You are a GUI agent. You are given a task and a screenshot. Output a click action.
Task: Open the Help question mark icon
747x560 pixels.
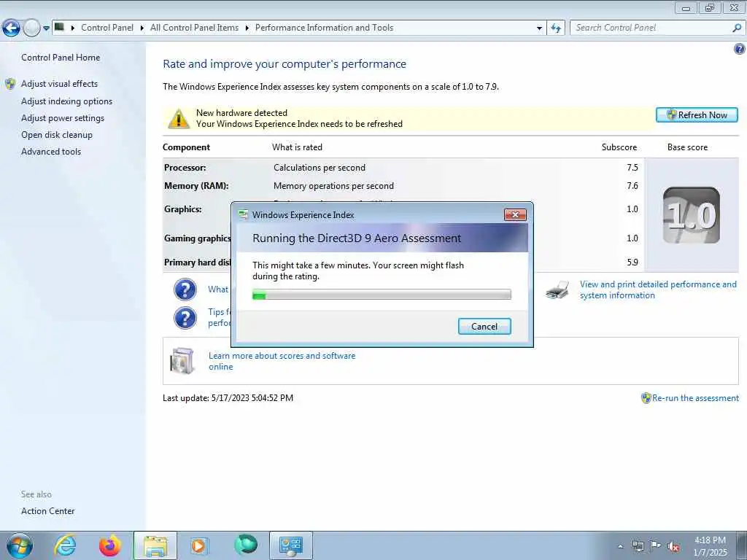tap(740, 49)
